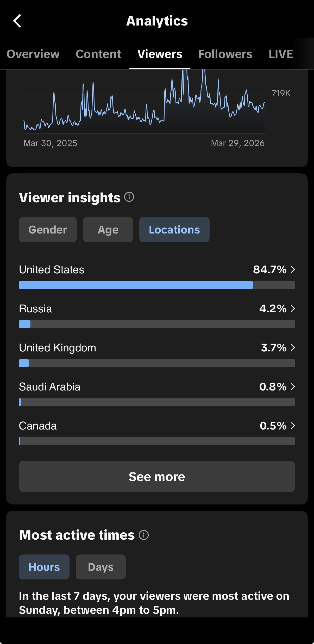Tap the back arrow icon
This screenshot has height=644, width=314.
click(x=17, y=21)
